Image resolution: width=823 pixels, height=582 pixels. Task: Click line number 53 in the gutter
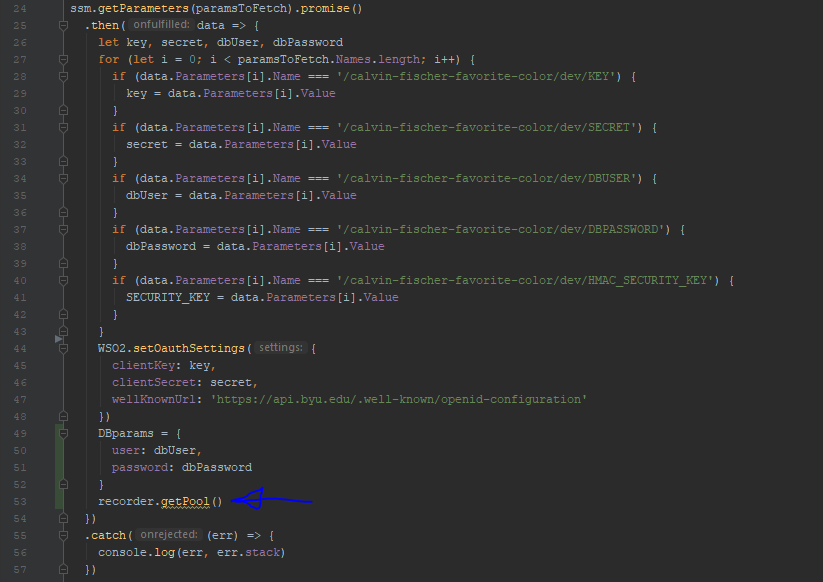[x=20, y=502]
